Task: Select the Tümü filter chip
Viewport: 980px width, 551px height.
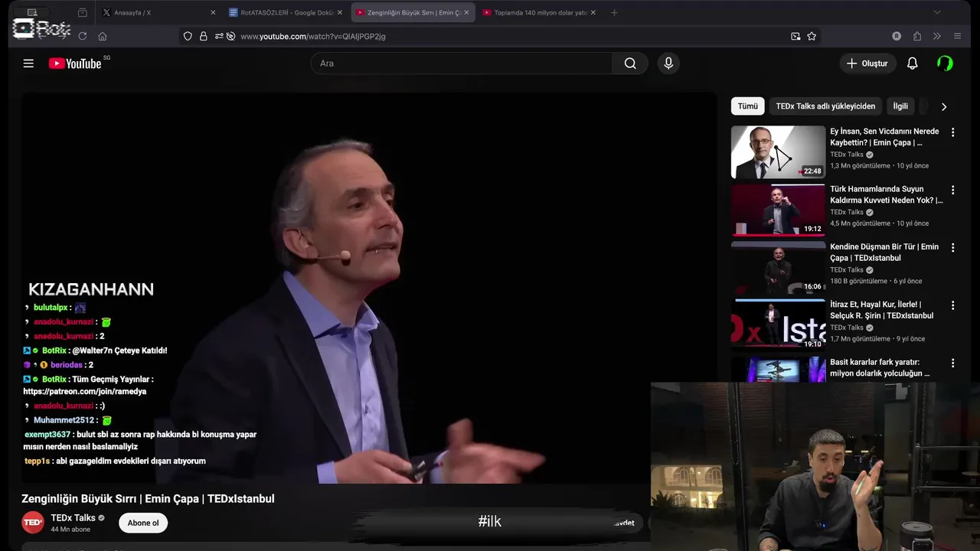Action: (x=747, y=106)
